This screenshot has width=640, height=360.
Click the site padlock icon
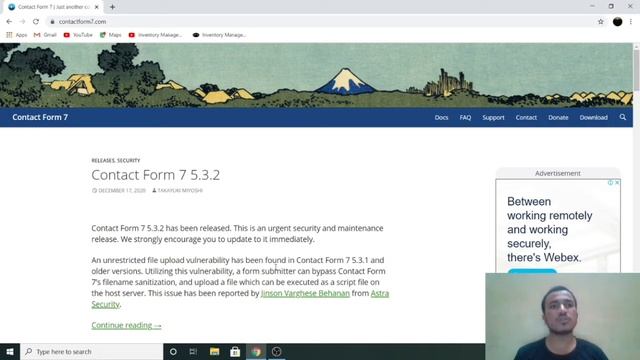[x=52, y=22]
